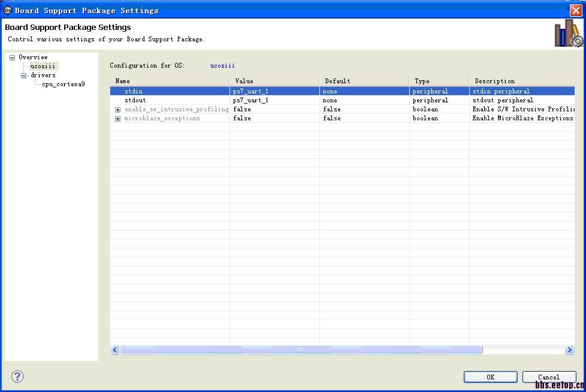Collapse the drivers tree node

[24, 75]
